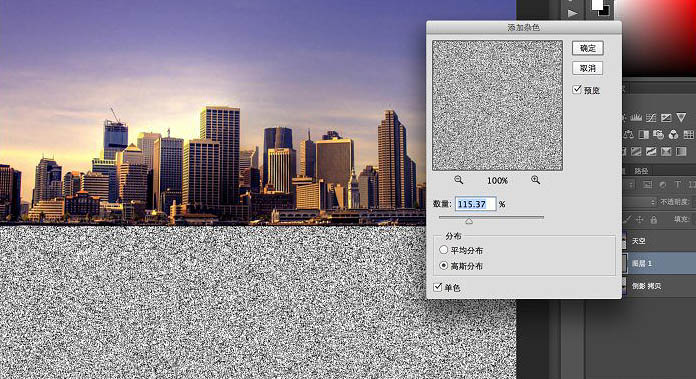Image resolution: width=696 pixels, height=379 pixels.
Task: Click the 不透明度 opacity label
Action: pyautogui.click(x=674, y=202)
